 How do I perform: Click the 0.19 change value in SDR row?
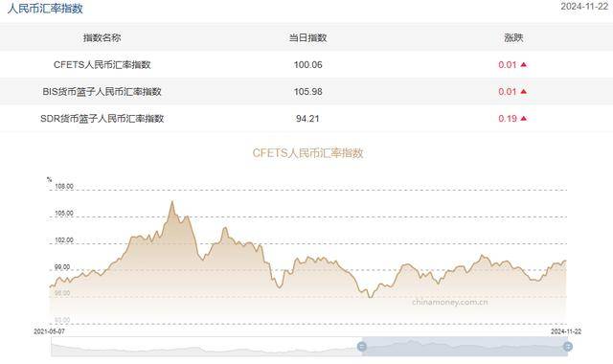coord(508,119)
